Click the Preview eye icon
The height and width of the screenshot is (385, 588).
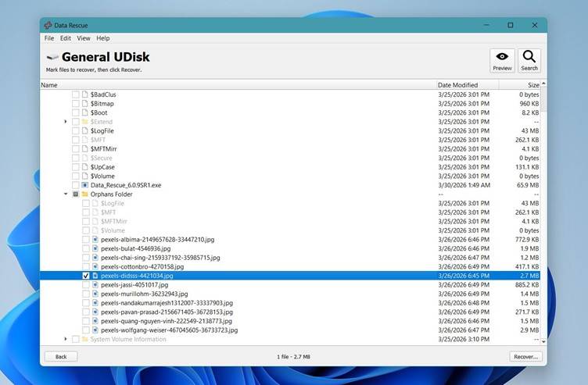502,58
